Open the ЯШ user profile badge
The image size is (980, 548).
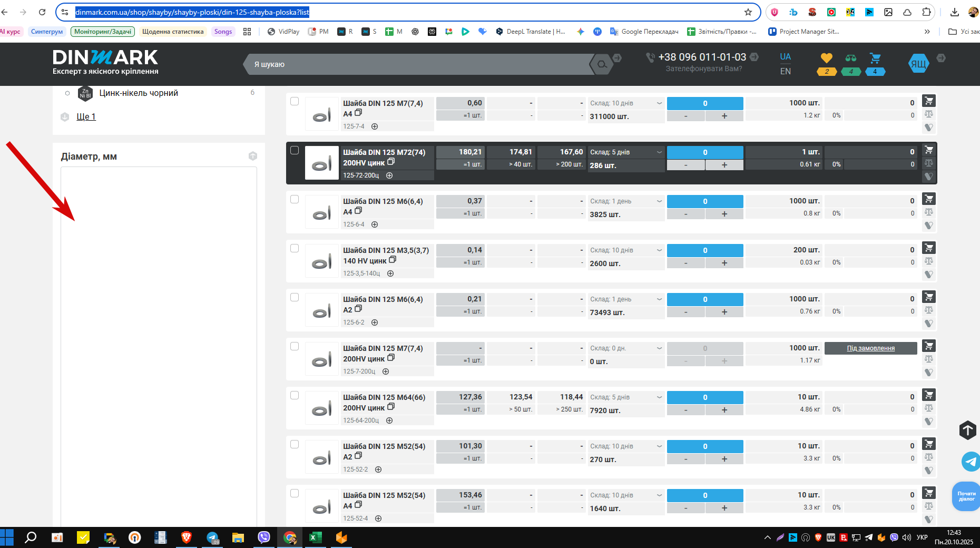tap(918, 63)
